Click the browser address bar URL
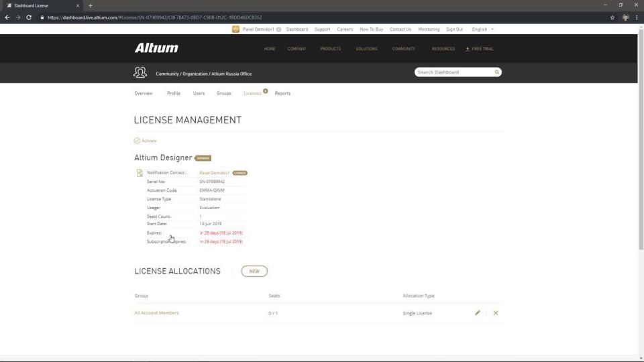The height and width of the screenshot is (362, 644). coord(154,17)
